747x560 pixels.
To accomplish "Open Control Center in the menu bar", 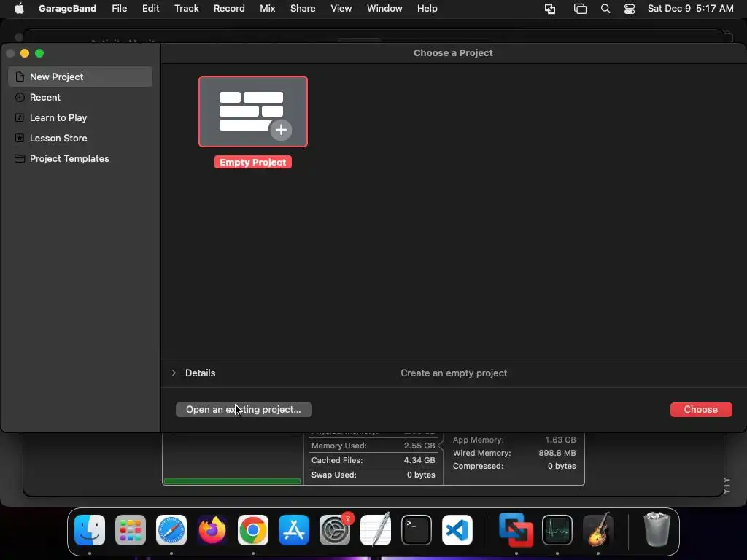I will 630,9.
